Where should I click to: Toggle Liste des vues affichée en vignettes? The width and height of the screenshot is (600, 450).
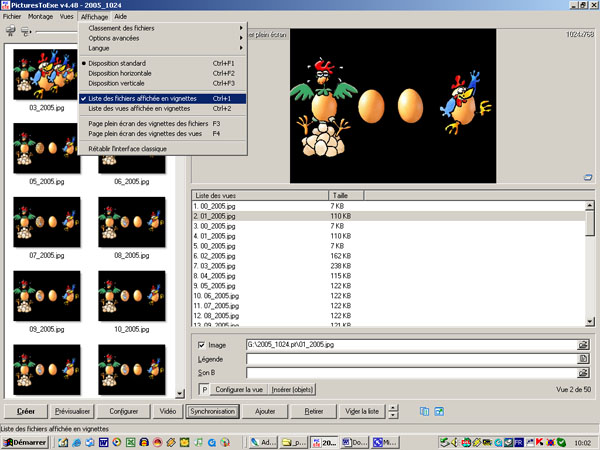pyautogui.click(x=162, y=108)
